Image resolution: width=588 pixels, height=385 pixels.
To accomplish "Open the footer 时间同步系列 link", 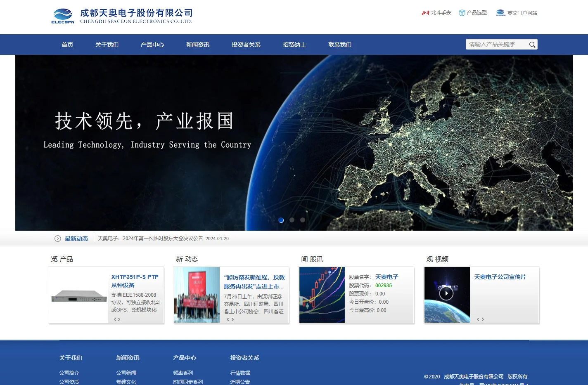I will point(188,382).
